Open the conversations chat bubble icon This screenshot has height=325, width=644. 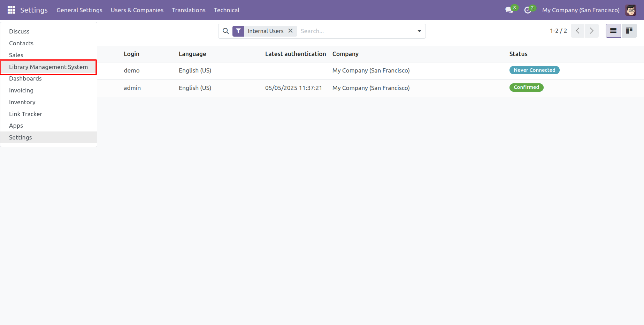point(509,10)
